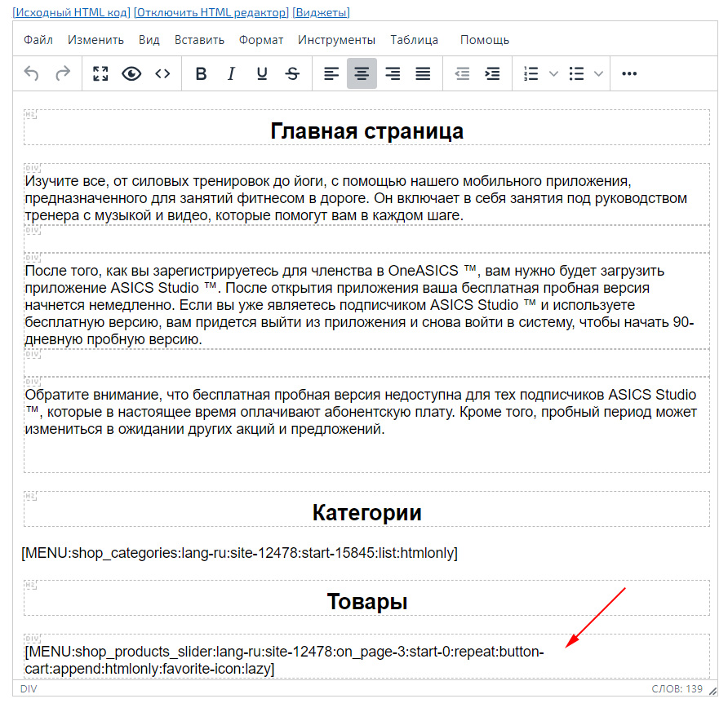
Task: Click the editor resize handle in corner
Action: click(712, 690)
